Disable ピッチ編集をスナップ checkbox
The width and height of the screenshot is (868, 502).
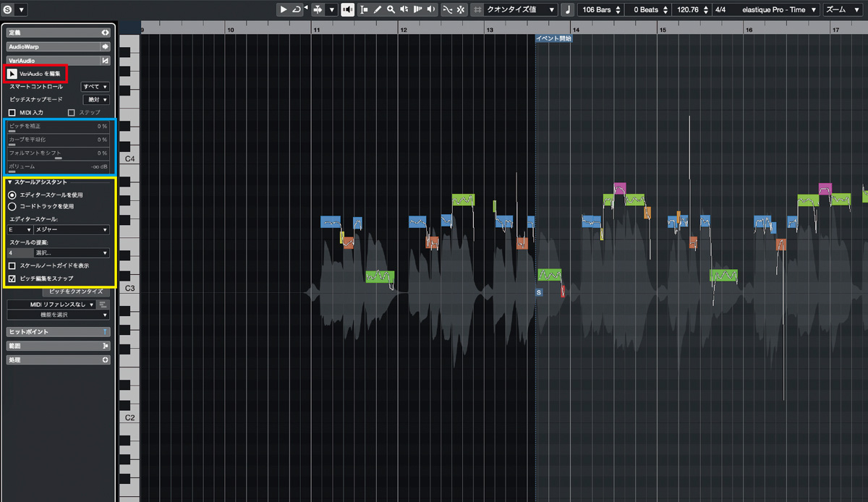click(12, 278)
